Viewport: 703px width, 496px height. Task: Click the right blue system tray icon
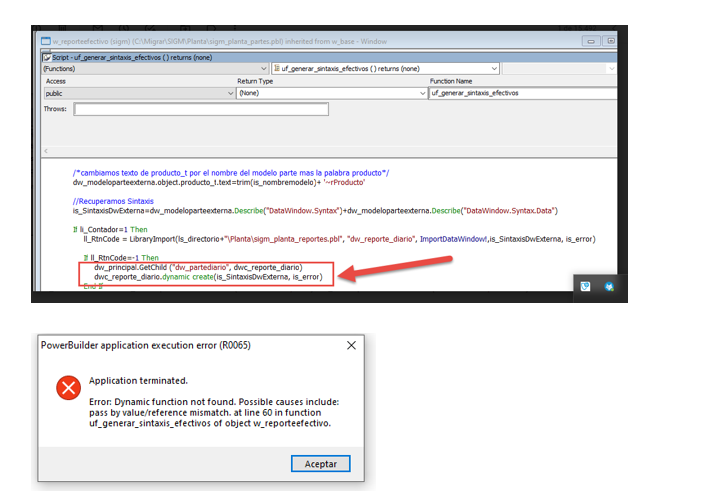click(608, 286)
